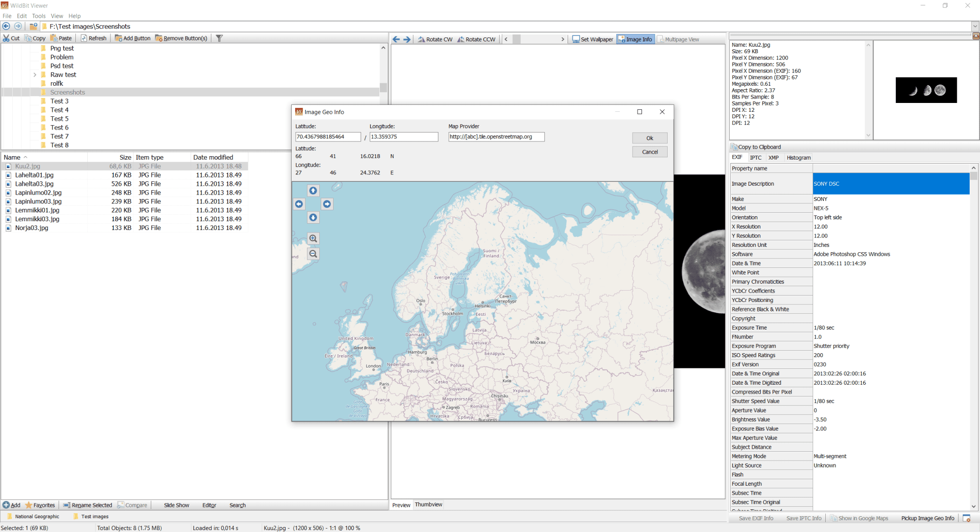
Task: Cancel the Image Geo Info dialog
Action: click(649, 152)
